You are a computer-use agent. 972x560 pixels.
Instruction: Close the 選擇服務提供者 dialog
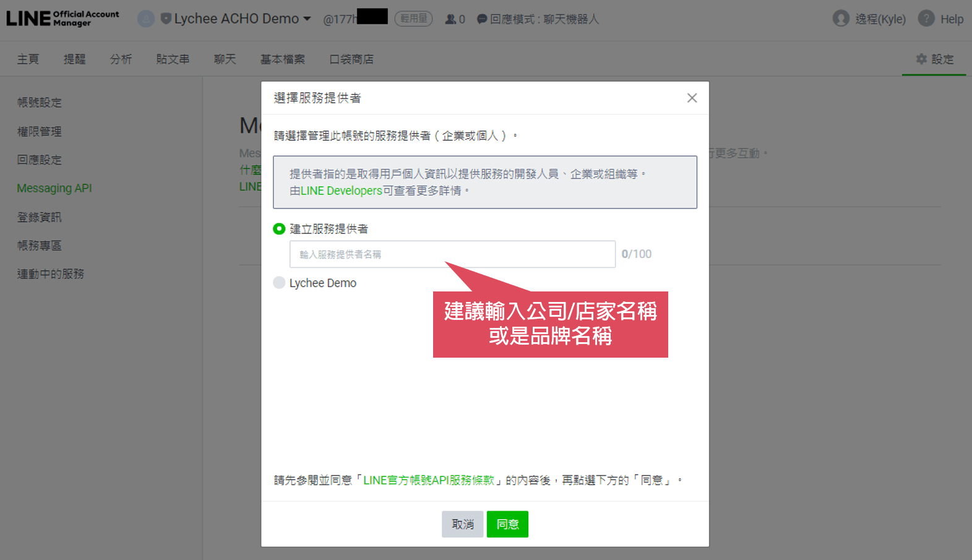click(x=692, y=98)
